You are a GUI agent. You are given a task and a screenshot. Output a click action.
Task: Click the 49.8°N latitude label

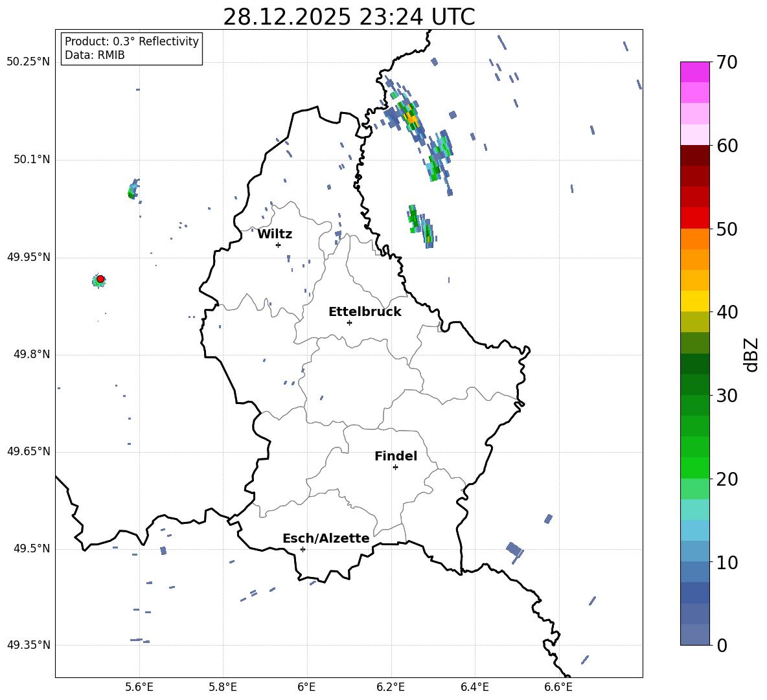(x=32, y=354)
